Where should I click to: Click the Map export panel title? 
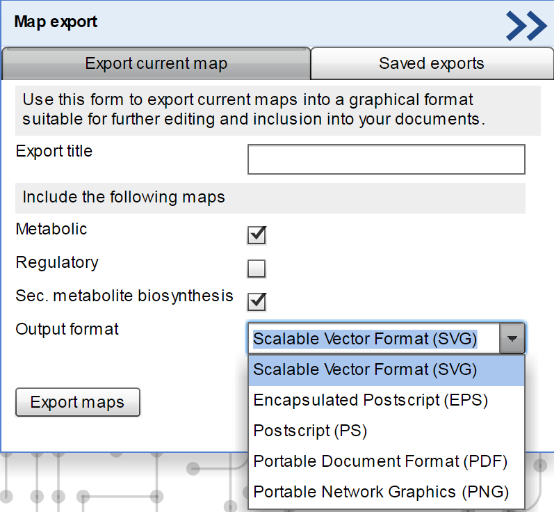(x=55, y=22)
